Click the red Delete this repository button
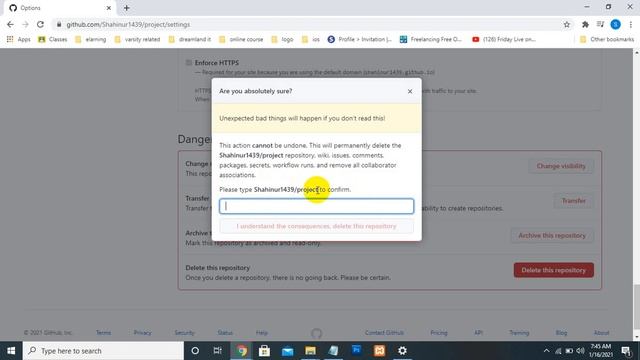 click(x=553, y=270)
